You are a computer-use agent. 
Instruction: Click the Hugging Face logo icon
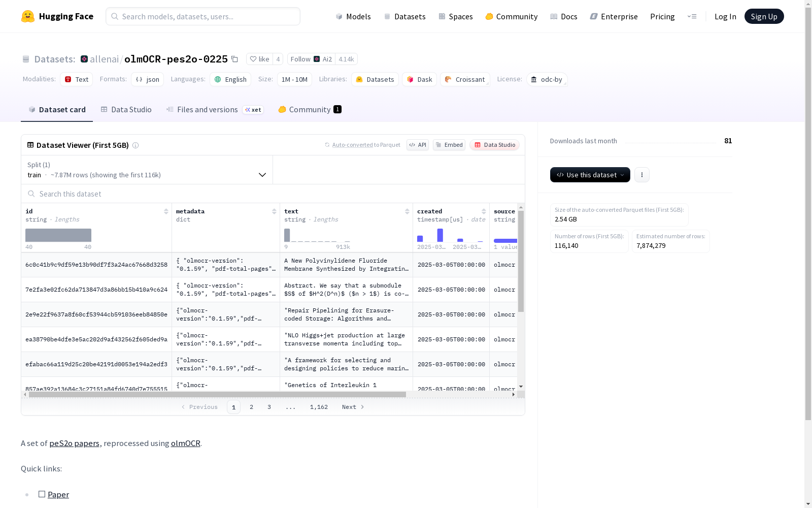pos(28,16)
